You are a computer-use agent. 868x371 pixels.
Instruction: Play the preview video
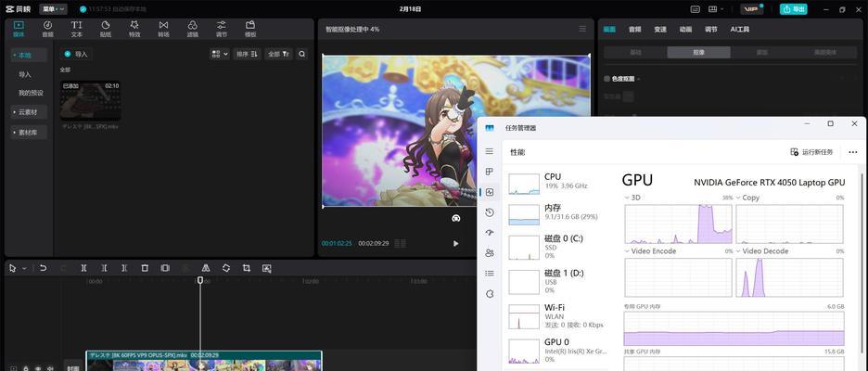click(455, 243)
